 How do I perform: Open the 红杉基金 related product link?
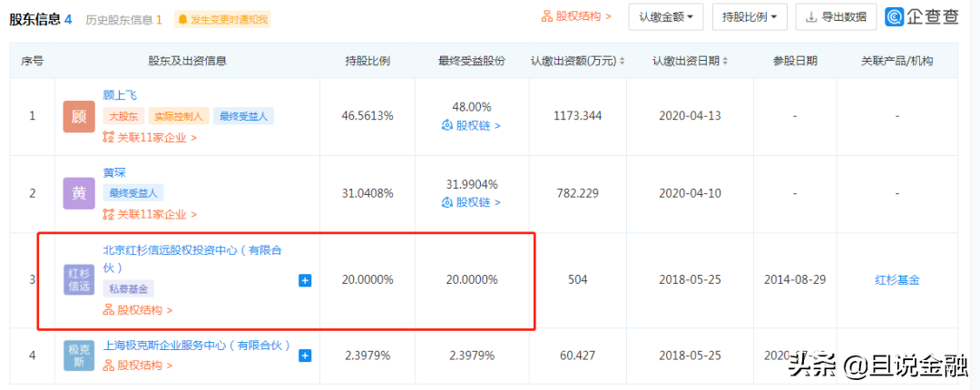click(897, 280)
